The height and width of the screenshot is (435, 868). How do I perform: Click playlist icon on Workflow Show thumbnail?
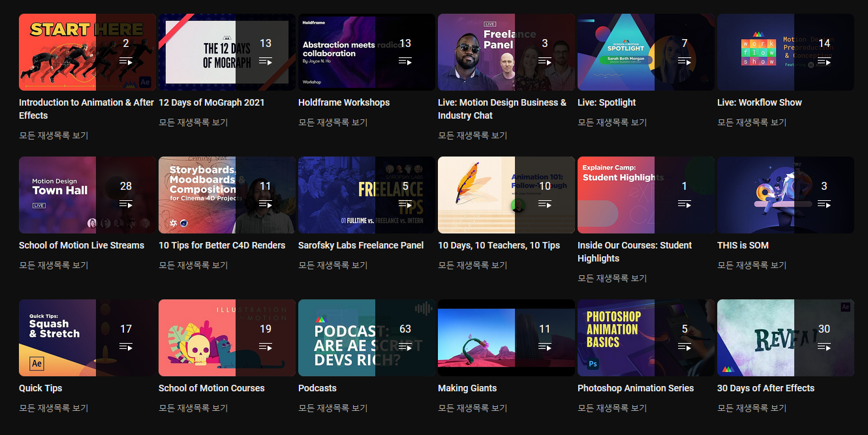point(824,61)
